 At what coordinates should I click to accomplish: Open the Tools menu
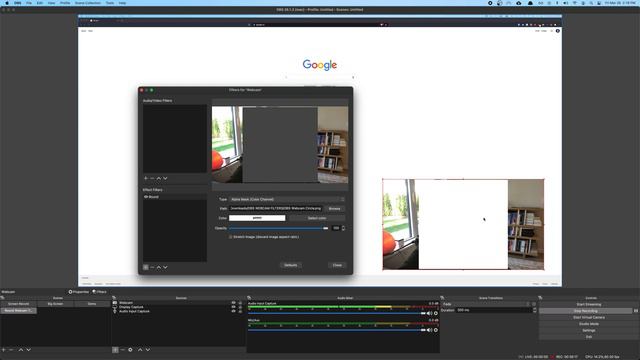110,3
